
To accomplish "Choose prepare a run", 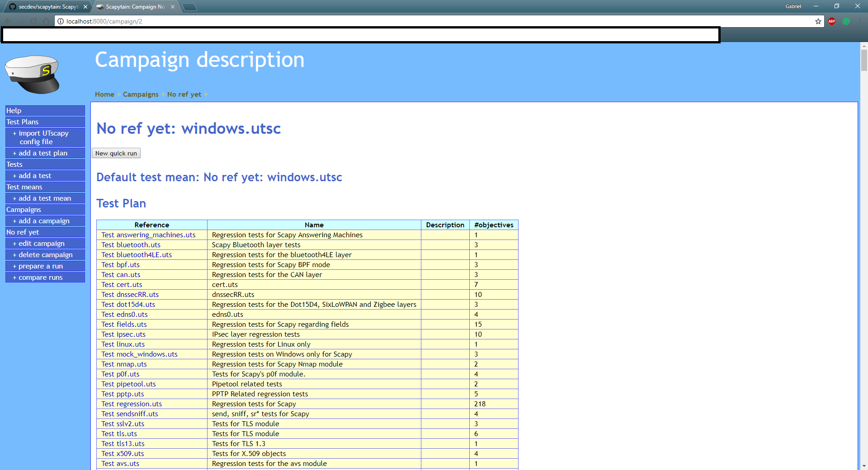I will tap(45, 266).
